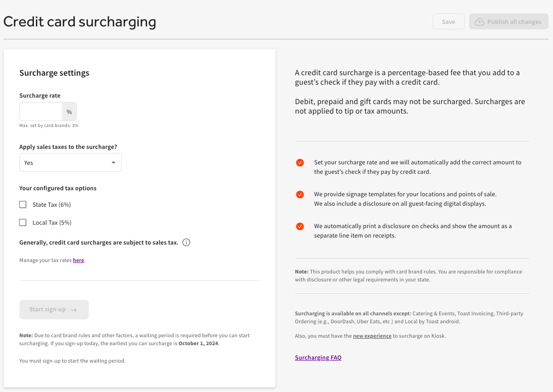This screenshot has width=553, height=392.
Task: Click the orange checkmark beside the surcharge rate benefit
Action: click(300, 162)
